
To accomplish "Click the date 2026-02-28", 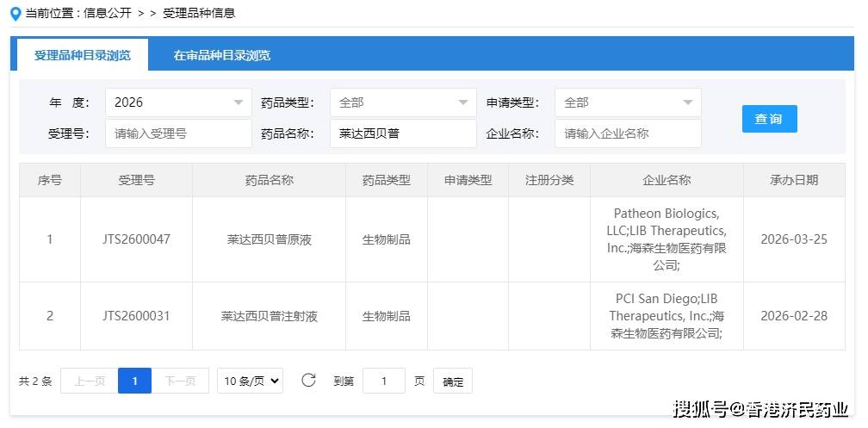I will [x=794, y=316].
